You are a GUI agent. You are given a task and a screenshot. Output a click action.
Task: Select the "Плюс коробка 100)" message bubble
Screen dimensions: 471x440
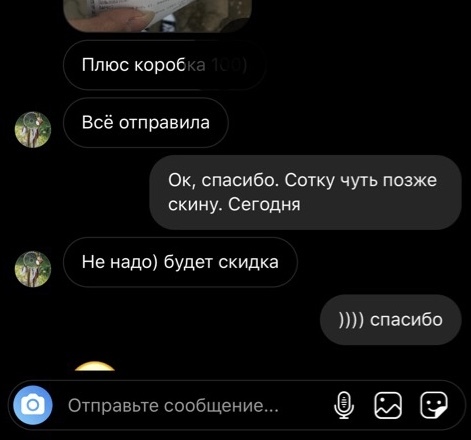pos(164,65)
